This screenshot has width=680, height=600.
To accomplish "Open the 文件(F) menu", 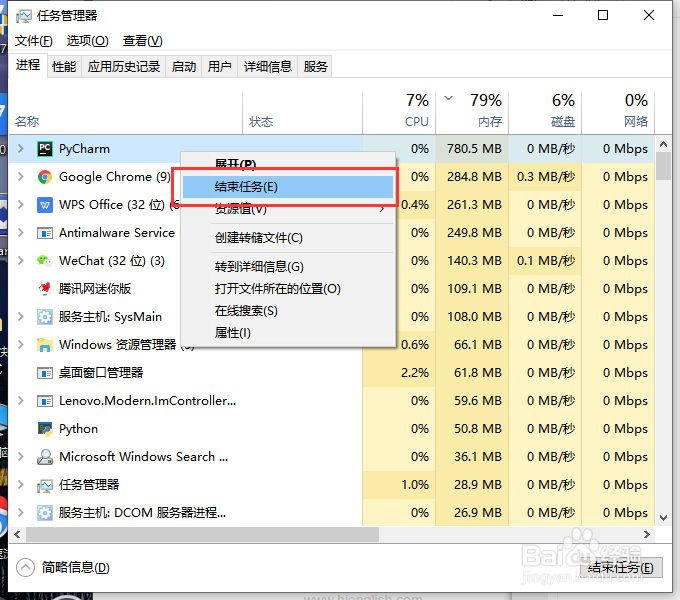I will [x=33, y=41].
